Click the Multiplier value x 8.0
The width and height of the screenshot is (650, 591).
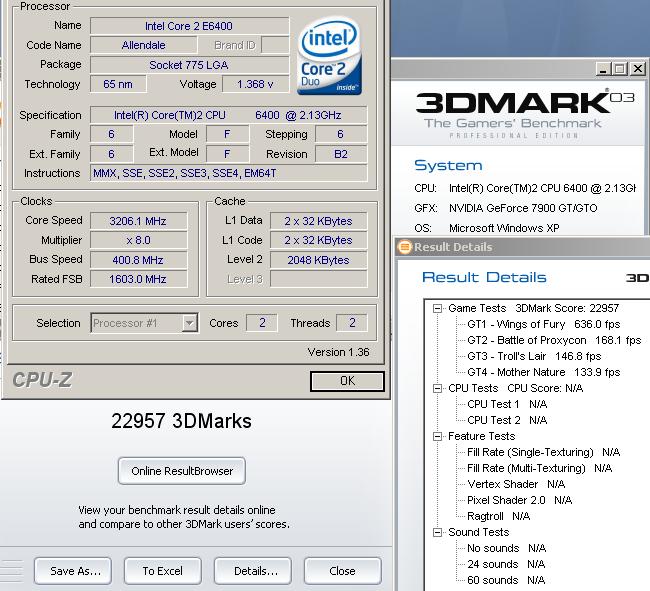pos(138,240)
